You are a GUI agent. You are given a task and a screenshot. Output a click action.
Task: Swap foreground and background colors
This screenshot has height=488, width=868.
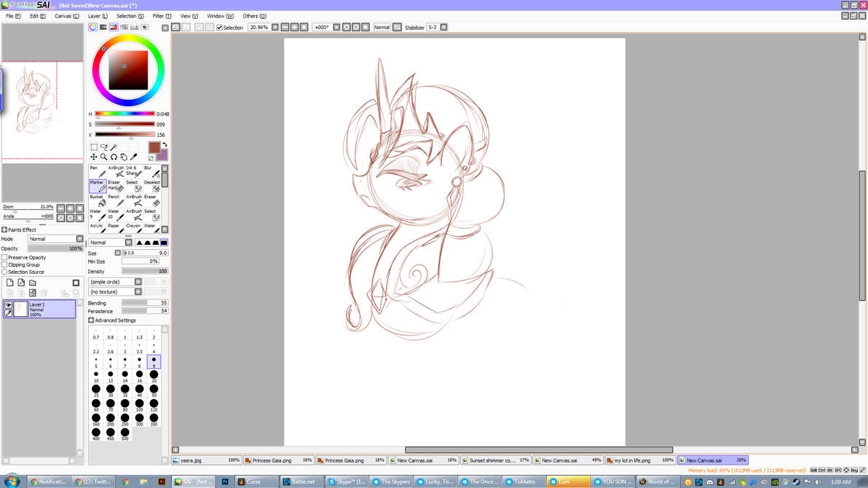tap(165, 144)
